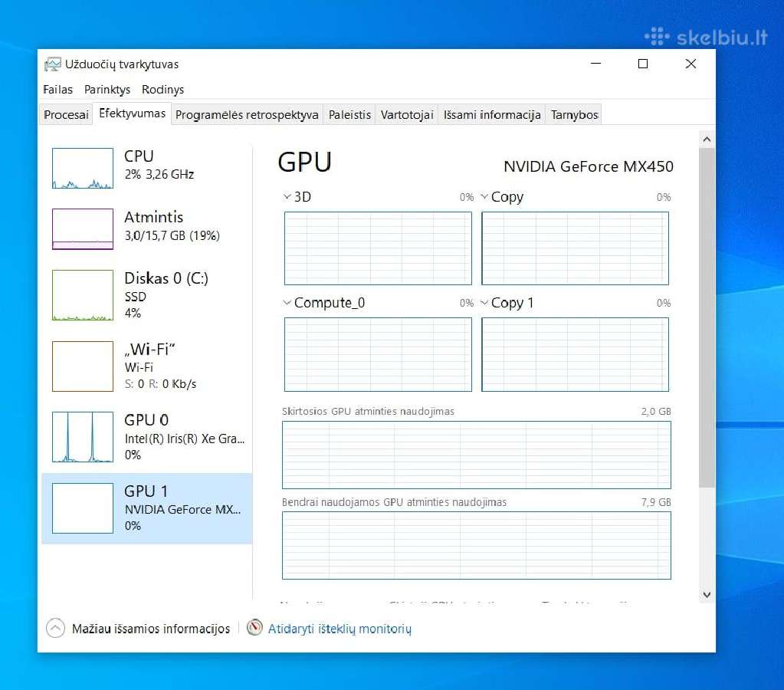Viewport: 784px width, 690px height.
Task: Open the Rodinys menu
Action: pyautogui.click(x=163, y=90)
